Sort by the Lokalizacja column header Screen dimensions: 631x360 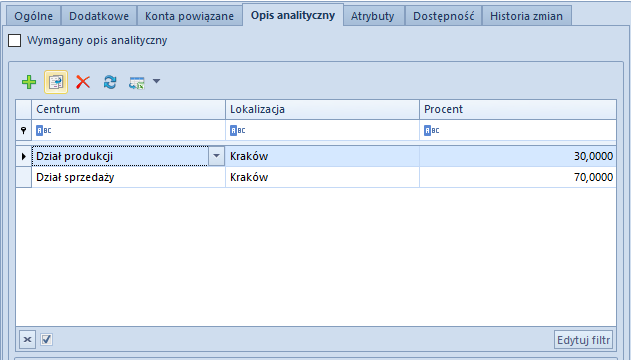click(322, 109)
